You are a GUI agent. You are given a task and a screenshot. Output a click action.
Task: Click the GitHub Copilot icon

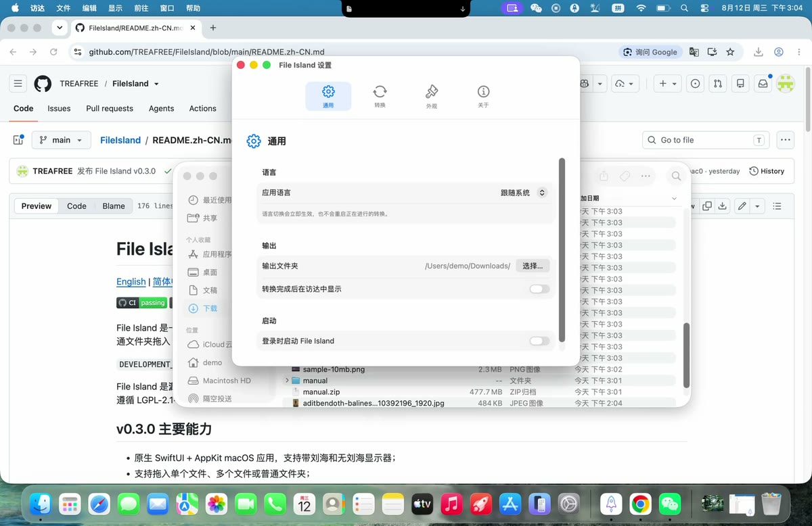click(584, 84)
